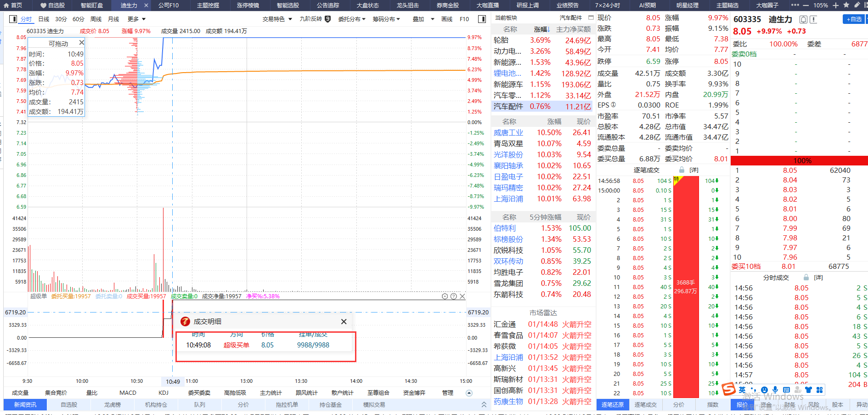Viewport: 868px width, 415px height.
Task: Switch to 逐笔还原 tab
Action: tap(613, 405)
